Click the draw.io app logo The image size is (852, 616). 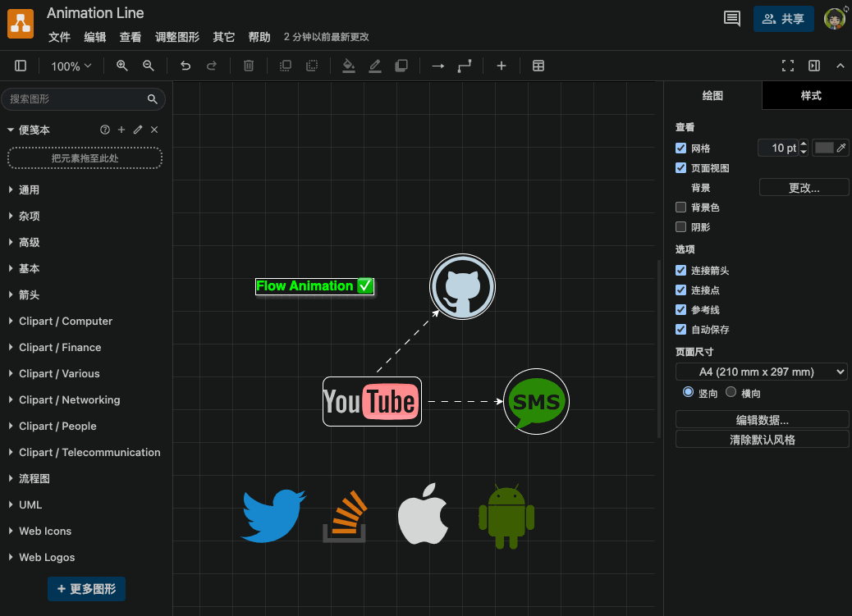coord(21,23)
